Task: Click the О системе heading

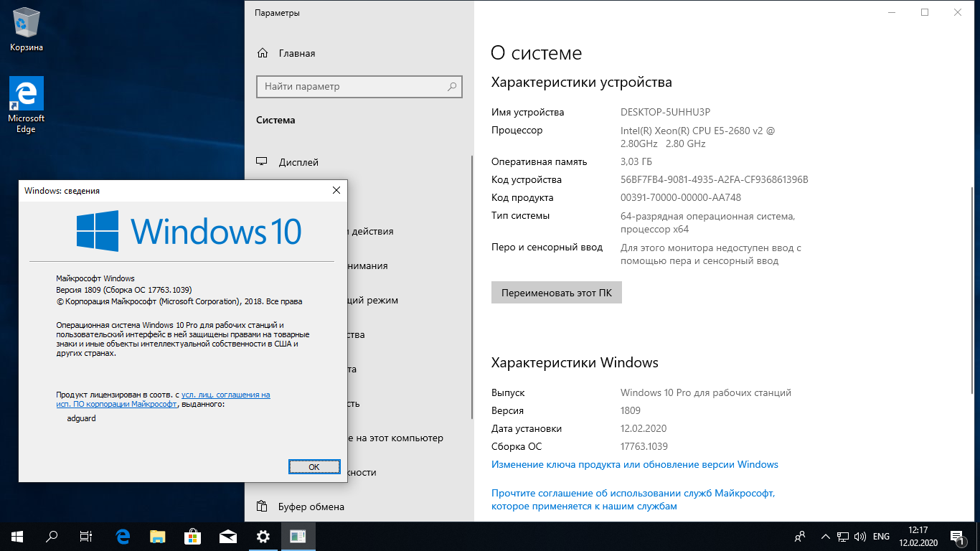Action: tap(536, 53)
